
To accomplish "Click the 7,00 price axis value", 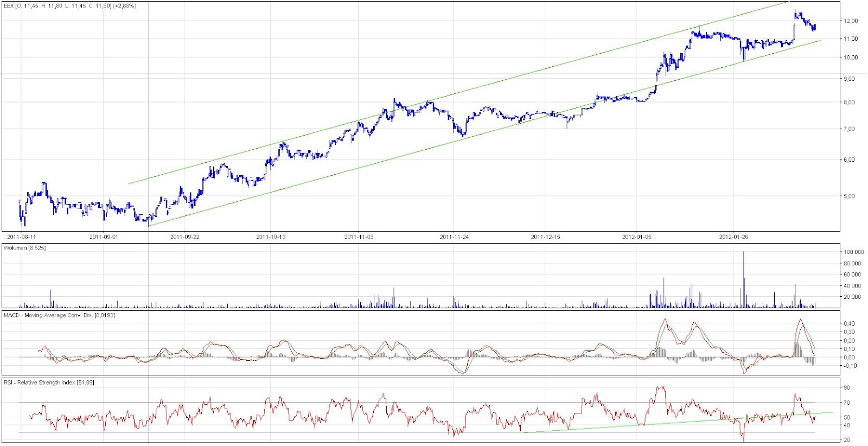I will 849,129.
